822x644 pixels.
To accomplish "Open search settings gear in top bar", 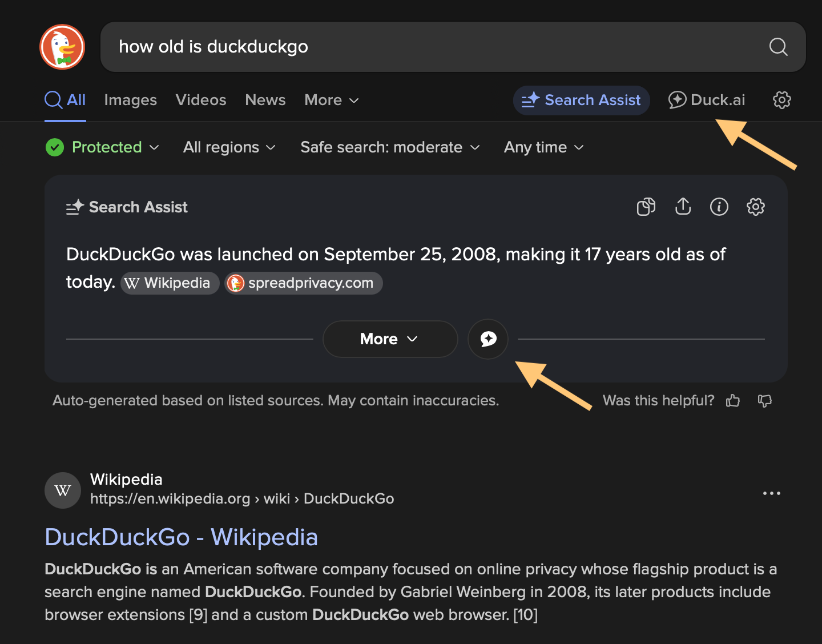I will 781,100.
